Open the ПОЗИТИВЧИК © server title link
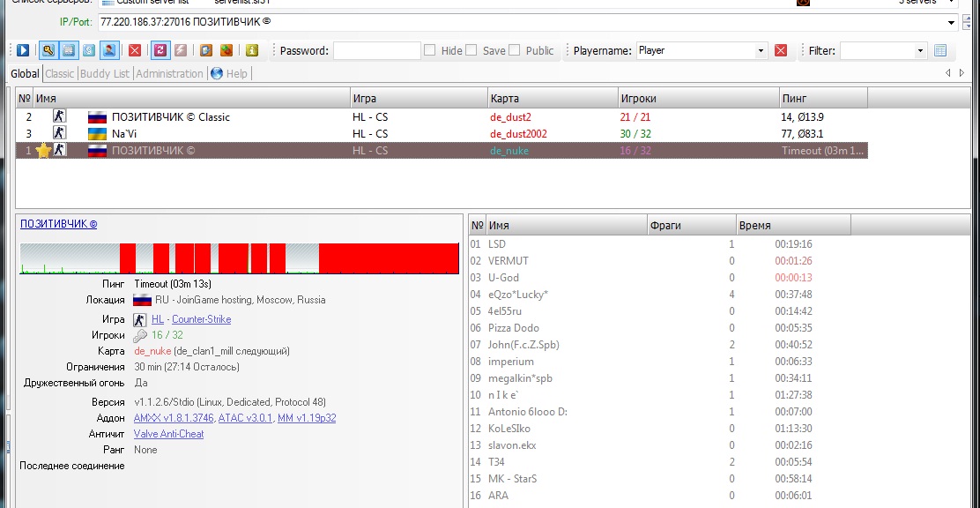Screen dimensions: 980x508 pyautogui.click(x=59, y=224)
